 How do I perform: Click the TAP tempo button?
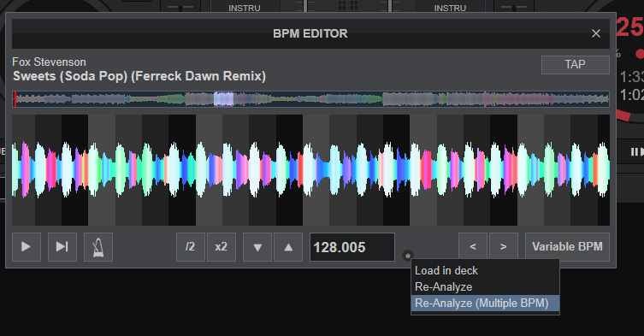575,65
